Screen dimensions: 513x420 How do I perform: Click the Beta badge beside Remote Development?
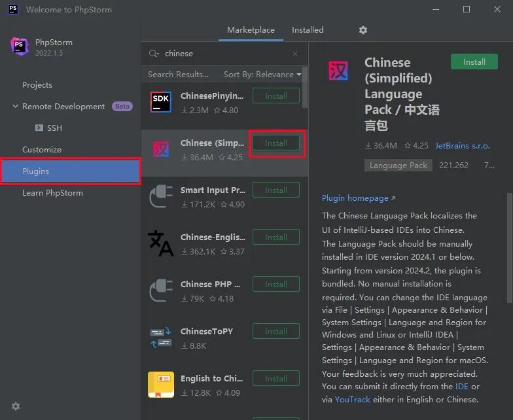pos(122,106)
